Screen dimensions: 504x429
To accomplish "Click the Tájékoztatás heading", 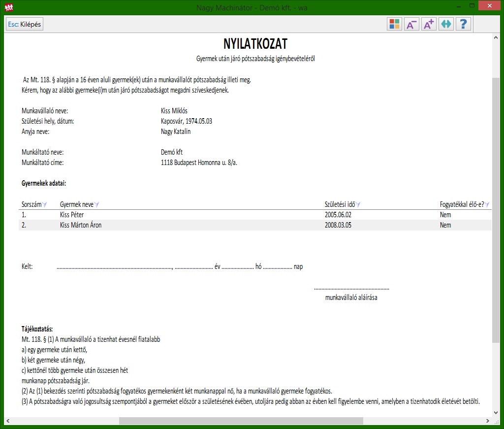I will (x=37, y=329).
